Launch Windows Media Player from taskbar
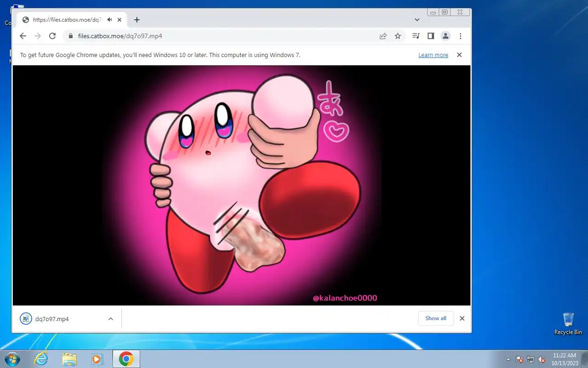Viewport: 588px width, 368px height. 97,359
